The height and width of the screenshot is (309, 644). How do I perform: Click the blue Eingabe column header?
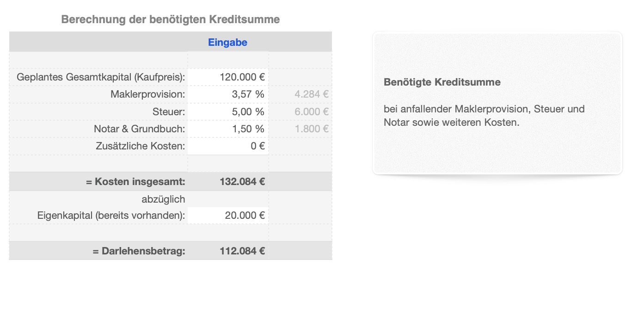coord(227,43)
